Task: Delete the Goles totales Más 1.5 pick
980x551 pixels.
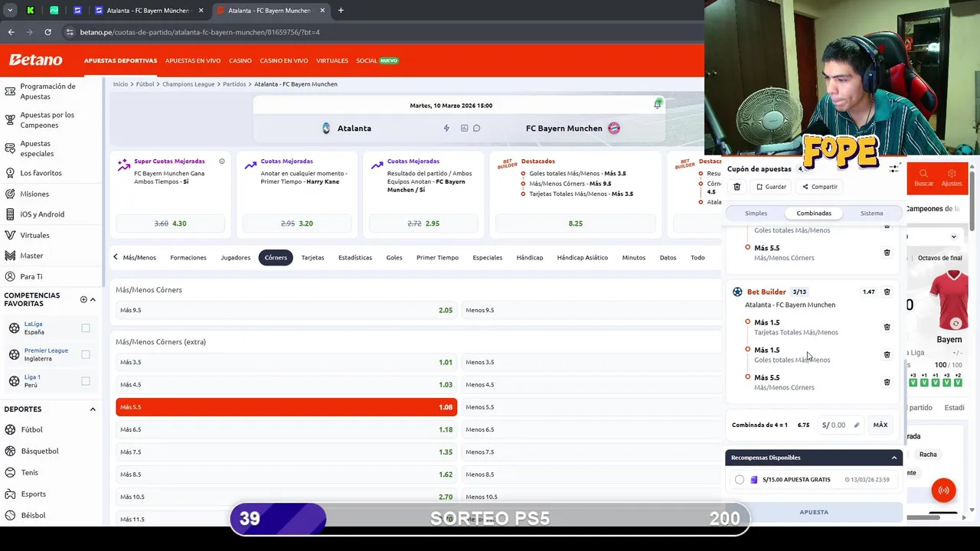Action: click(x=887, y=354)
